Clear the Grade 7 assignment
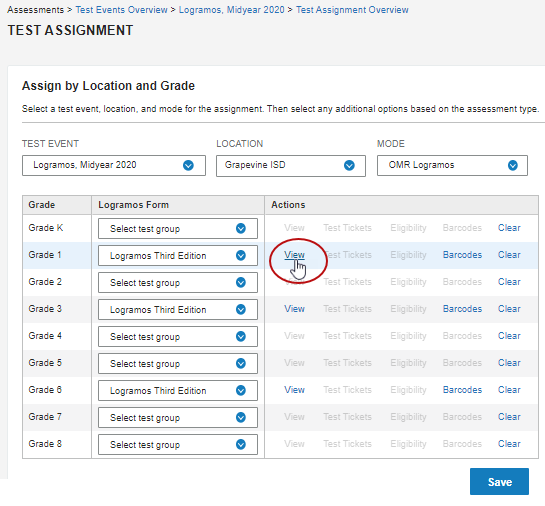This screenshot has width=545, height=506. pyautogui.click(x=509, y=417)
